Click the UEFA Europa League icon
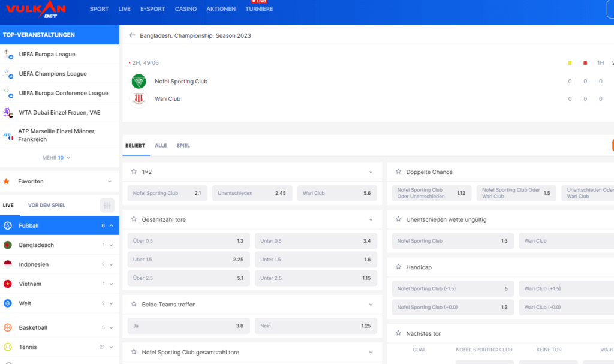Viewport: 614px width, 364px height. click(x=8, y=54)
